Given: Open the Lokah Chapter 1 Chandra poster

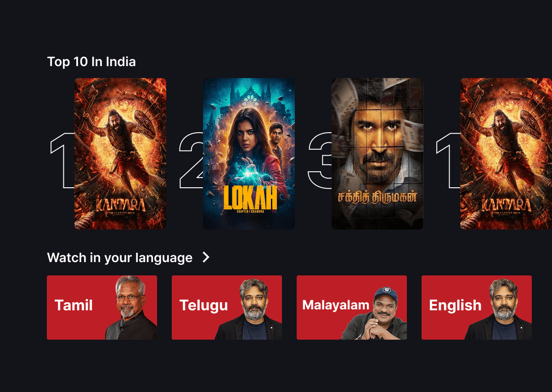Looking at the screenshot, I should [x=249, y=154].
